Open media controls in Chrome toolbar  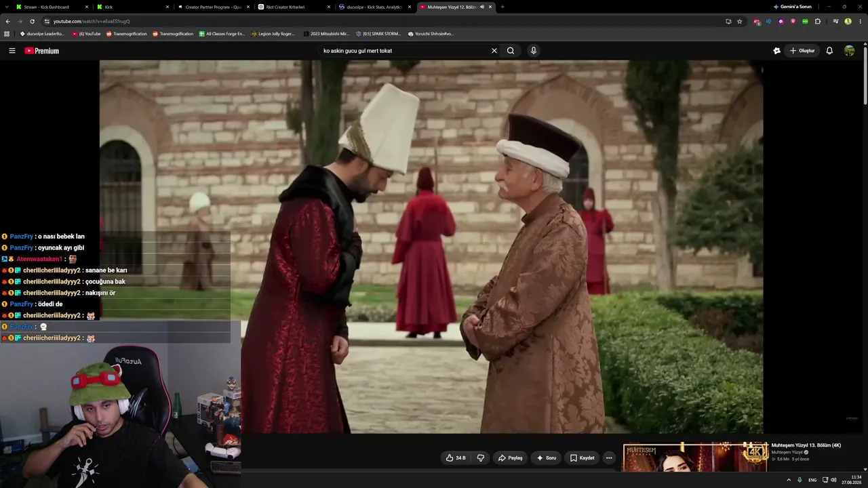835,21
